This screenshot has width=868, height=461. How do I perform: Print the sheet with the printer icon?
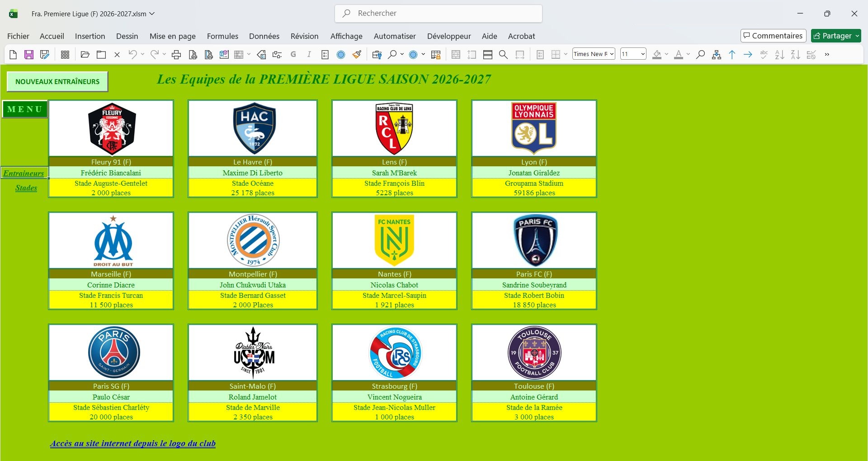pos(176,55)
